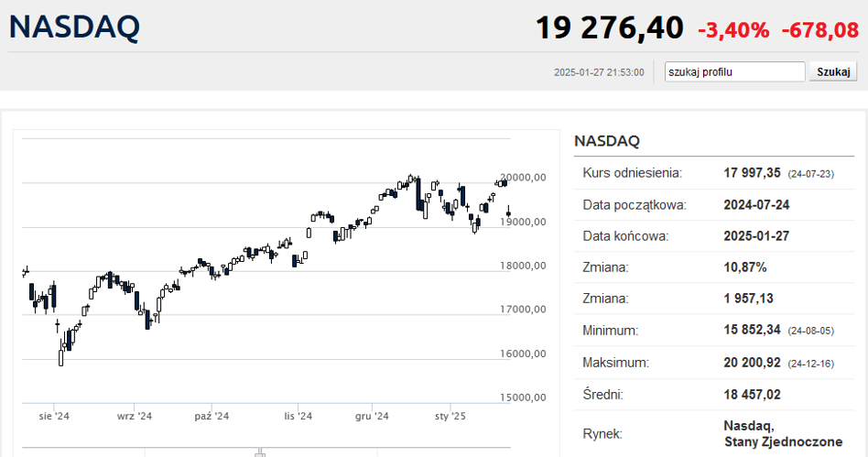Click the 'Maksimum:' label
The width and height of the screenshot is (868, 457).
615,363
